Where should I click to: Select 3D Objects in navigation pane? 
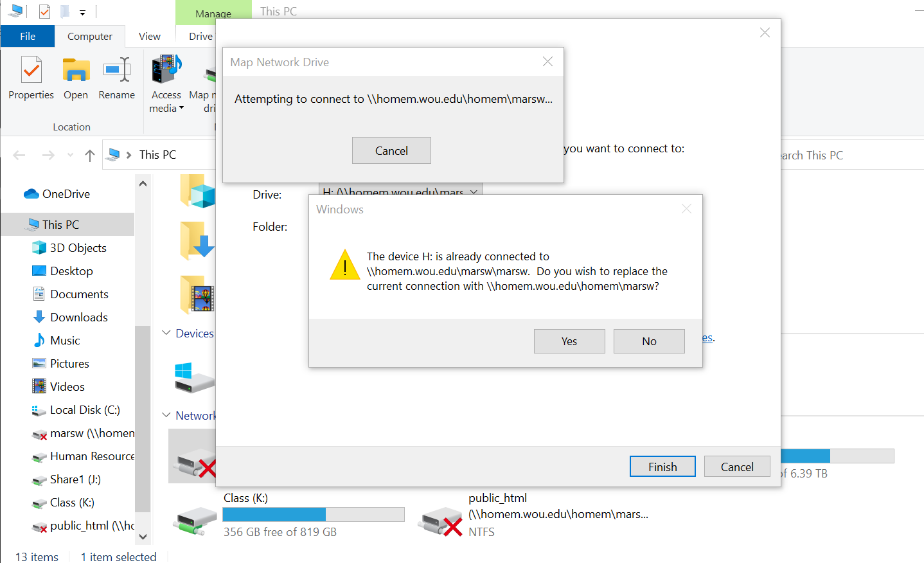78,247
